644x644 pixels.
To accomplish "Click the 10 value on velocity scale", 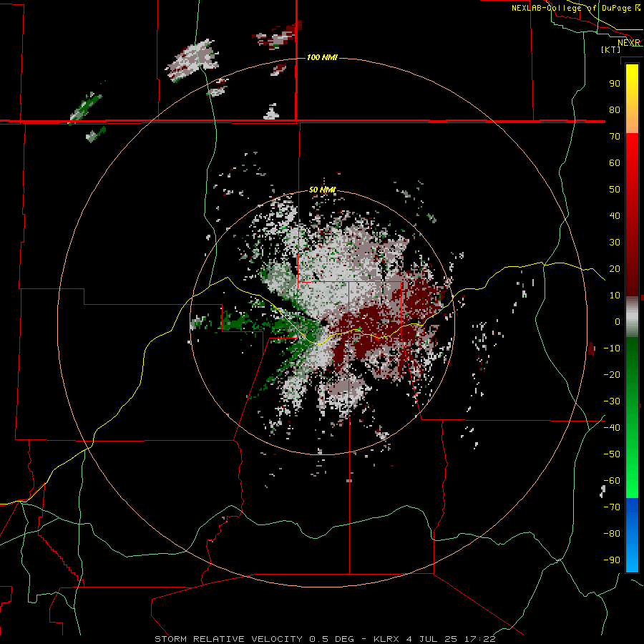I will [615, 296].
